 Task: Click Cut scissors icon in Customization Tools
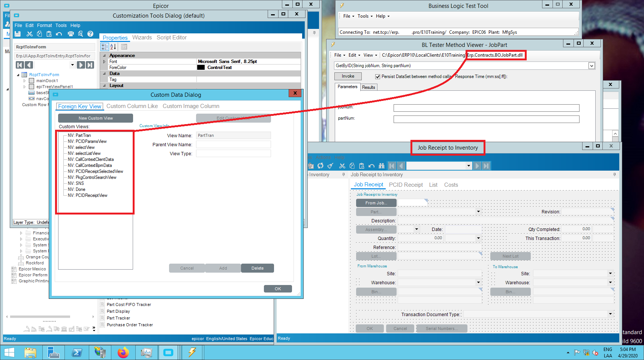tap(30, 34)
